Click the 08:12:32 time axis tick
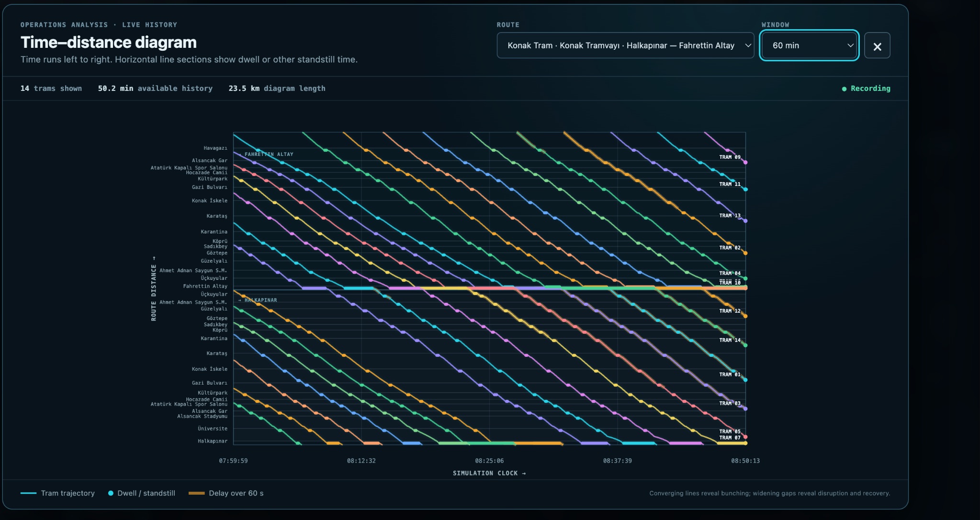The width and height of the screenshot is (980, 520). [361, 461]
